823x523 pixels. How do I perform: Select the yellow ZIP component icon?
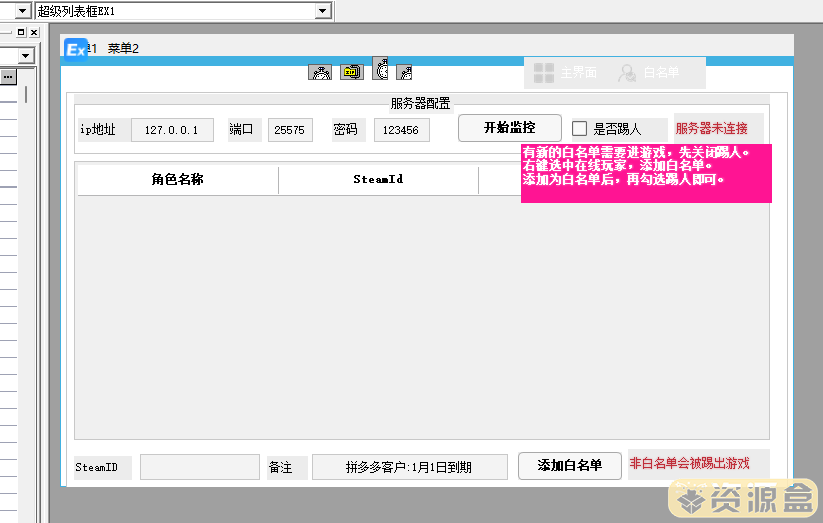352,72
